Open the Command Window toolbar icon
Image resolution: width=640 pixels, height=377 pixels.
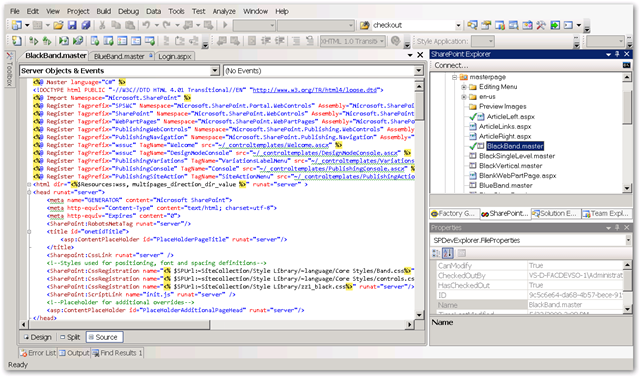point(568,25)
